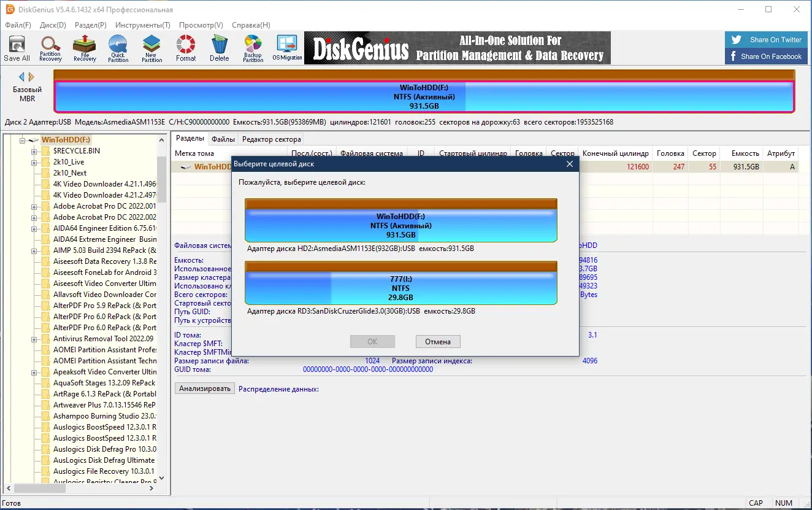Select the AlterPDF Pro 5.9 RePack folder
The height and width of the screenshot is (510, 812).
(104, 306)
